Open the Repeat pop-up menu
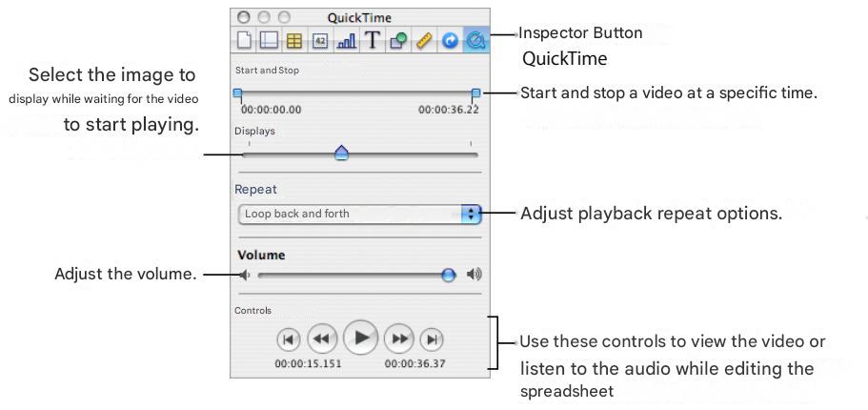 coord(360,214)
